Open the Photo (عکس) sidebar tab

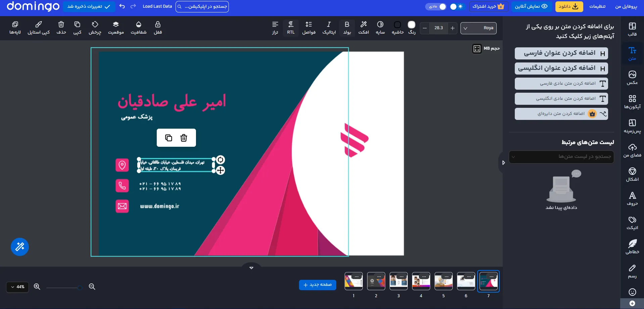(632, 78)
